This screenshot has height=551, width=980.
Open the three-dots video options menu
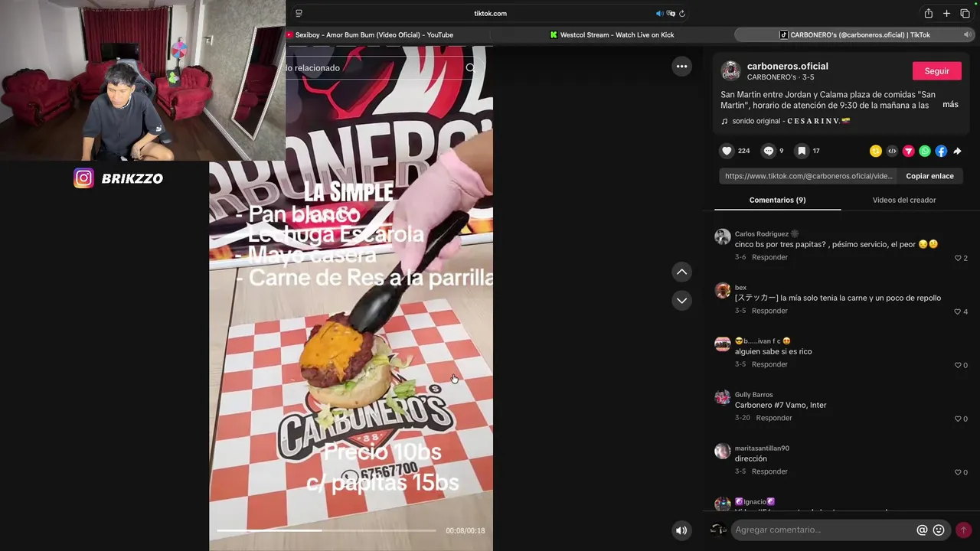pos(681,67)
